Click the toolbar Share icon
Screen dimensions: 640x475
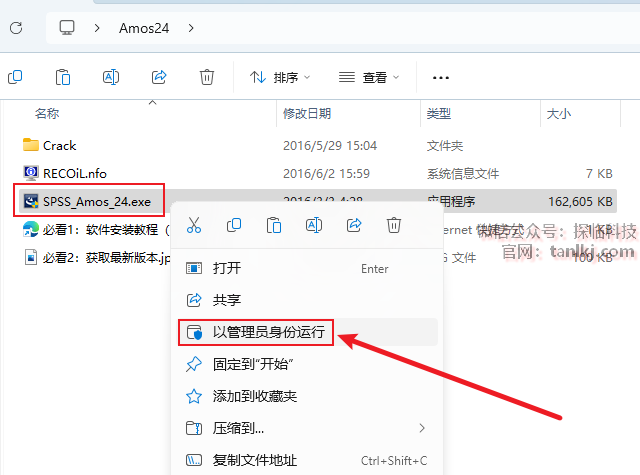159,77
